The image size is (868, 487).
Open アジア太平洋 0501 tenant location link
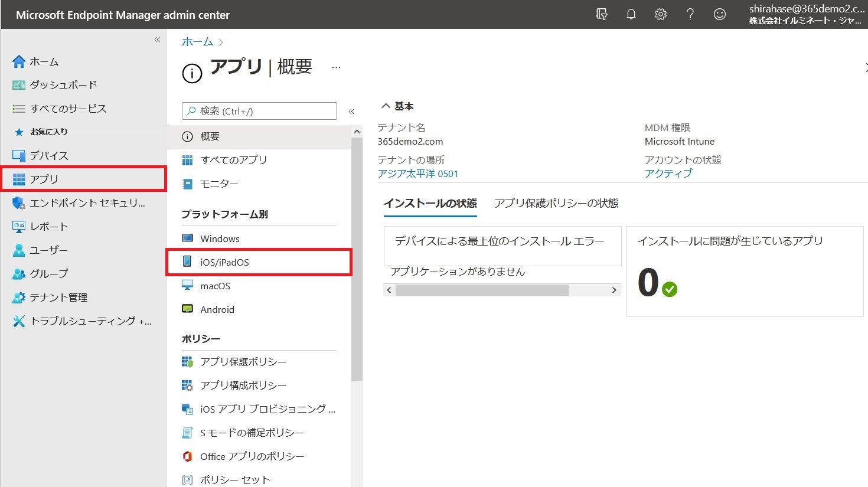(x=418, y=174)
